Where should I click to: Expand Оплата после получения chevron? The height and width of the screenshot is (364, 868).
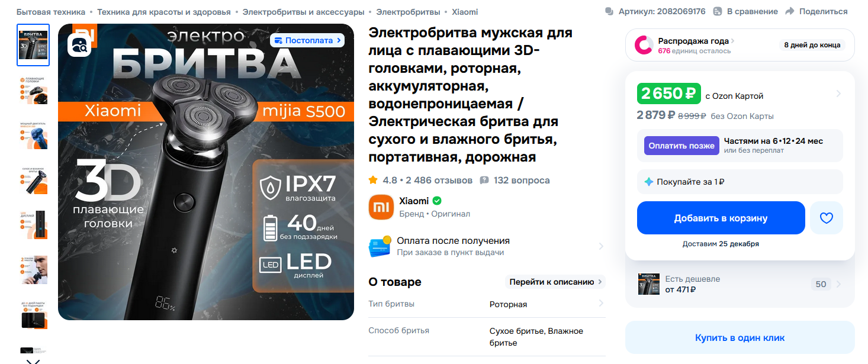point(601,246)
